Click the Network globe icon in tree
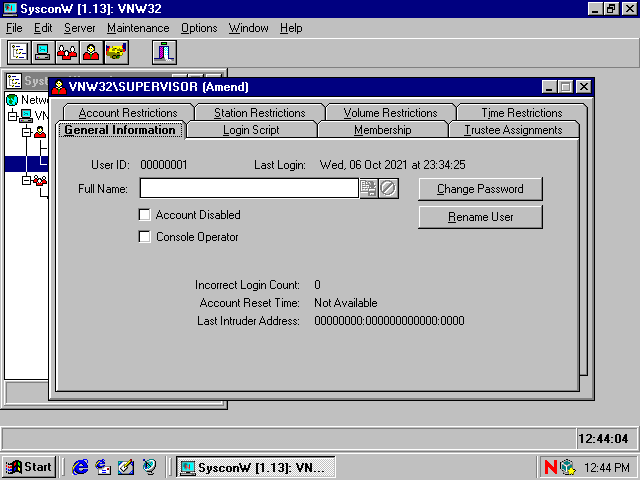Image resolution: width=640 pixels, height=480 pixels. pyautogui.click(x=12, y=100)
